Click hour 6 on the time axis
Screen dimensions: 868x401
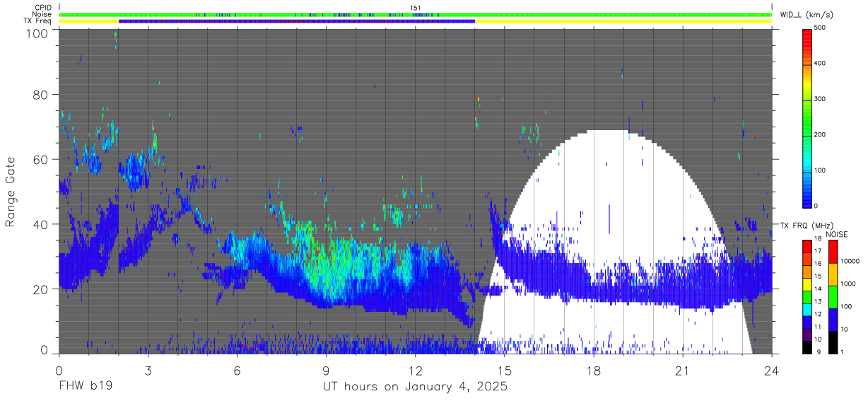(x=237, y=371)
